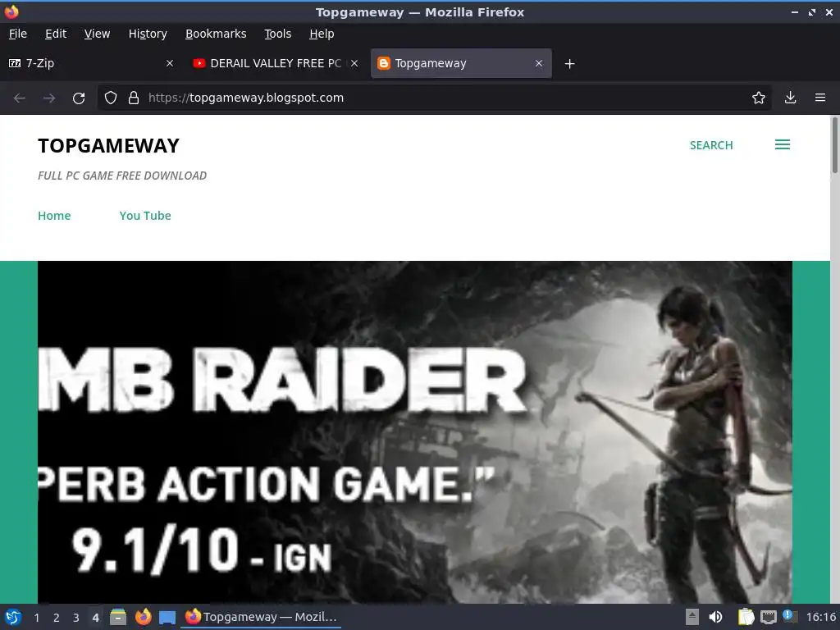Open clipboard manager tray icon

[x=746, y=617]
